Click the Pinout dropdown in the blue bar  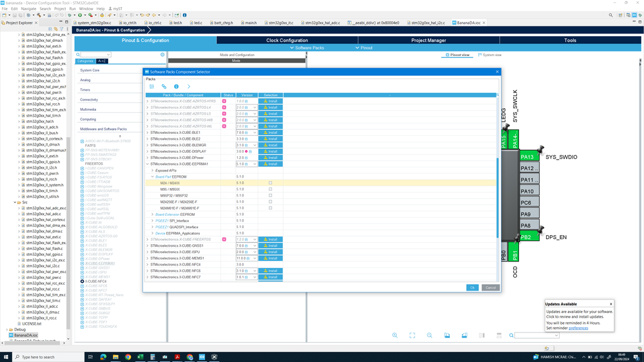coord(364,48)
